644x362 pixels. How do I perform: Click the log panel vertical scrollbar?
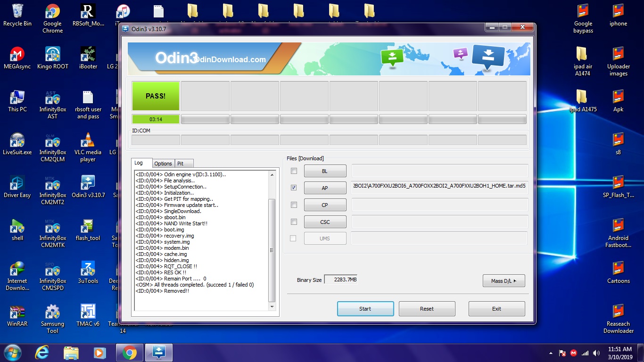272,240
